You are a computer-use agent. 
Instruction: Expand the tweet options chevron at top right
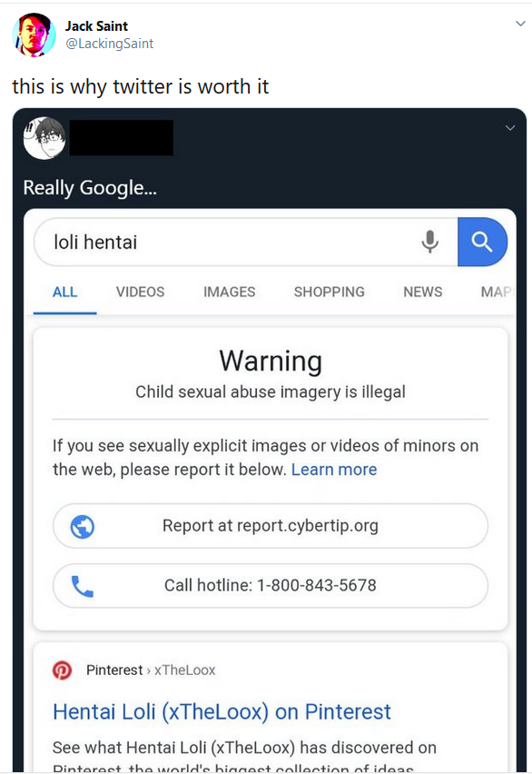tap(520, 24)
